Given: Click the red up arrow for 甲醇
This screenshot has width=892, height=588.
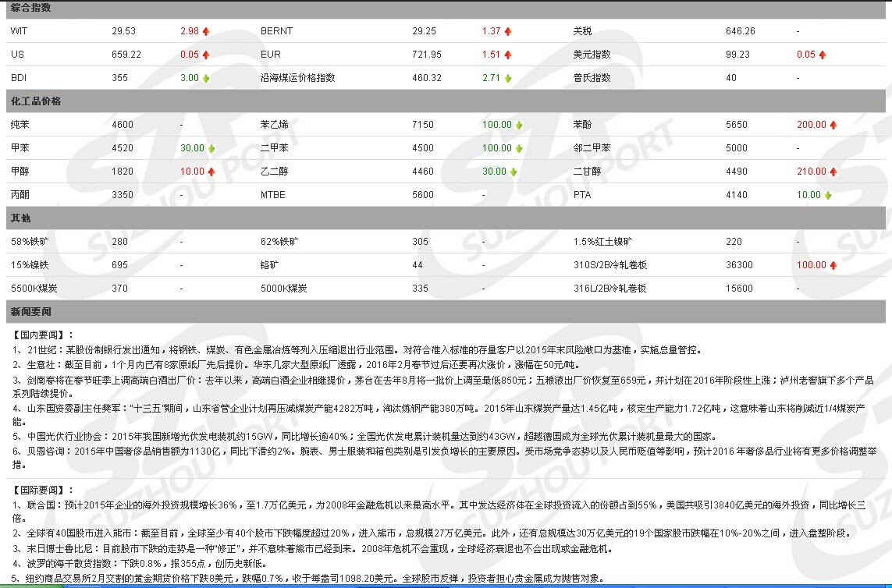Looking at the screenshot, I should tap(211, 172).
